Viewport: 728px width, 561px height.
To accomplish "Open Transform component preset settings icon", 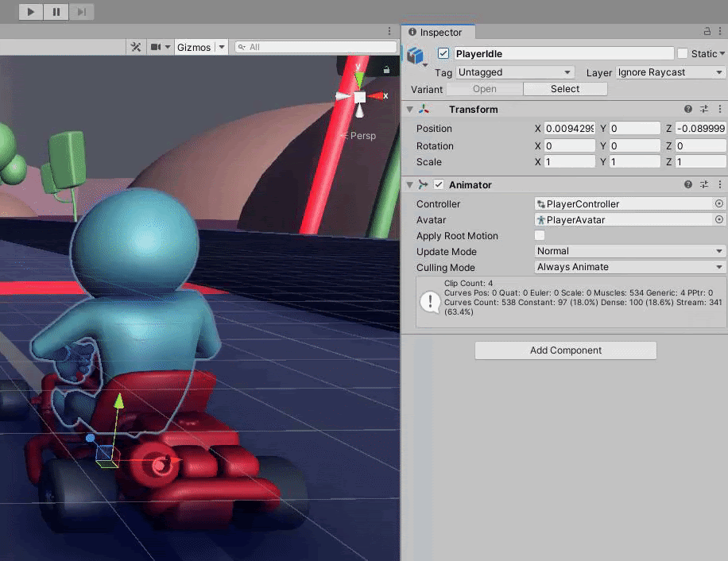I will click(704, 110).
